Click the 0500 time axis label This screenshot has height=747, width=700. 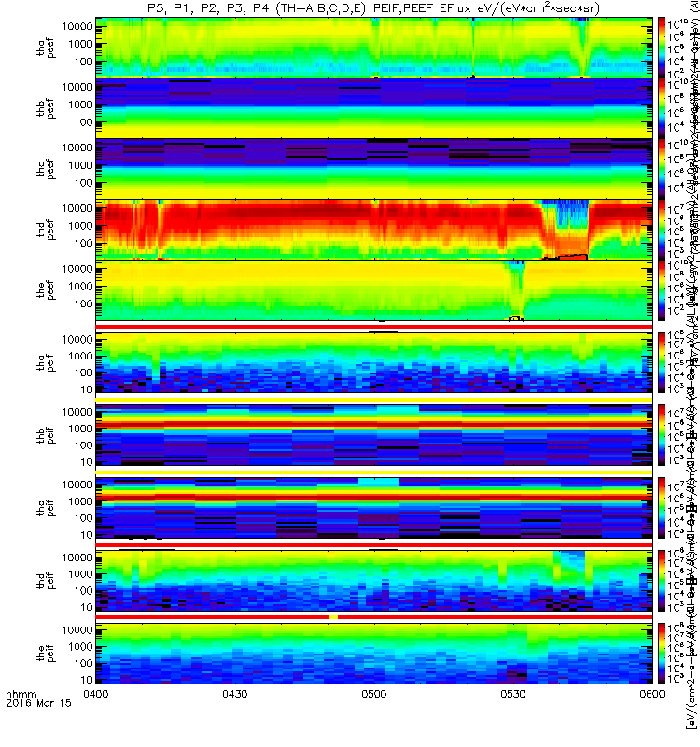pyautogui.click(x=374, y=694)
